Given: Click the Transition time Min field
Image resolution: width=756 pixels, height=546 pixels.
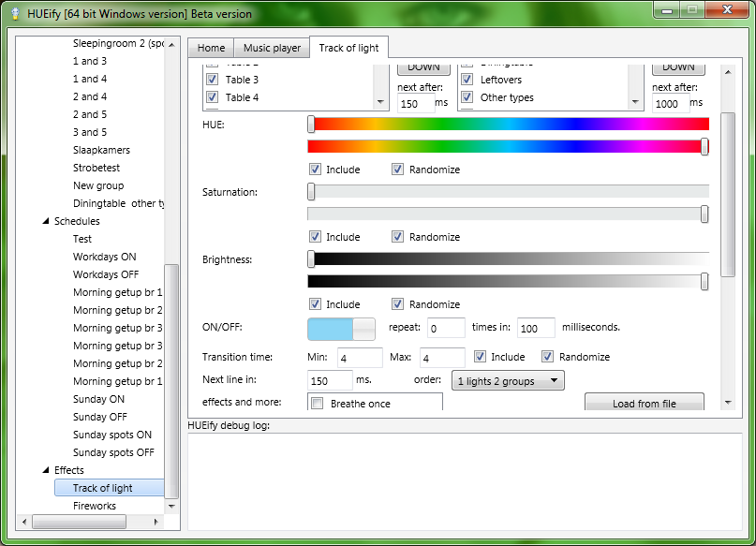Looking at the screenshot, I should pyautogui.click(x=360, y=358).
